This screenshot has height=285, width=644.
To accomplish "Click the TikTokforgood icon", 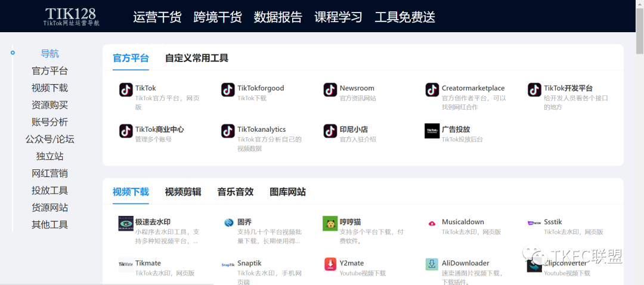I will pos(228,89).
